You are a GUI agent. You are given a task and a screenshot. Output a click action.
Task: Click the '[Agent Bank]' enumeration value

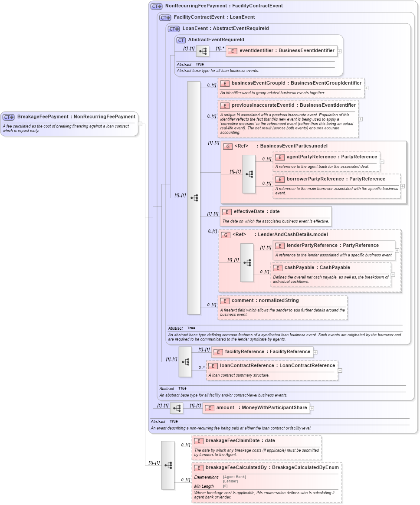[234, 477]
